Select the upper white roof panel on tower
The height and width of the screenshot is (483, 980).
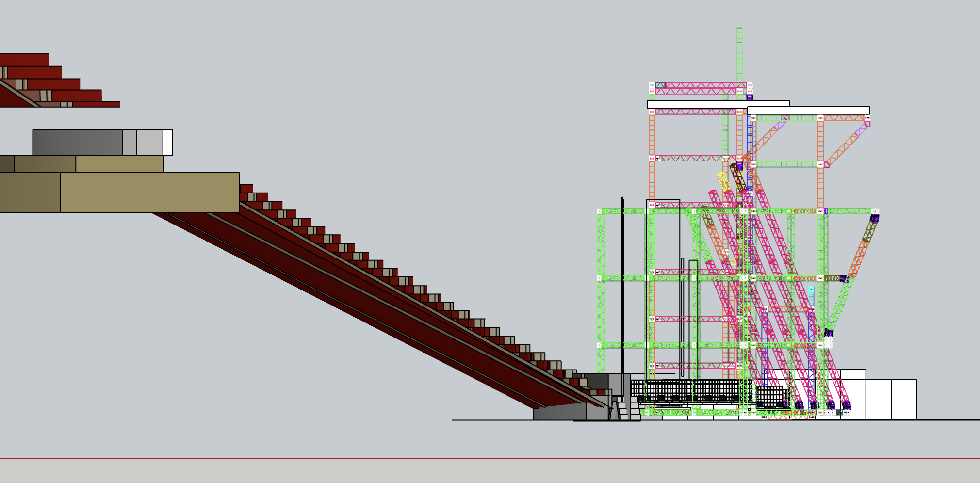[x=718, y=104]
